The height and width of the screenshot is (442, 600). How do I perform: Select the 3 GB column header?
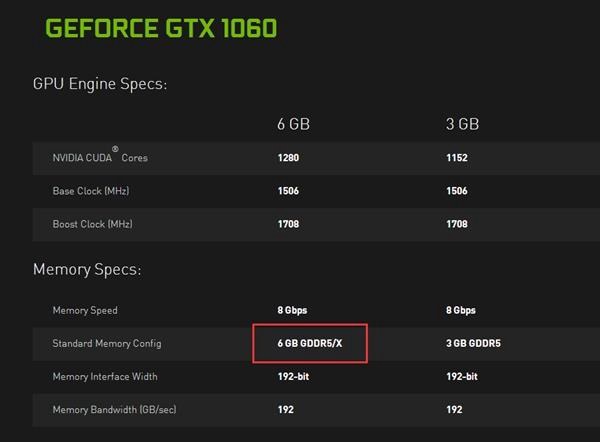(x=463, y=124)
